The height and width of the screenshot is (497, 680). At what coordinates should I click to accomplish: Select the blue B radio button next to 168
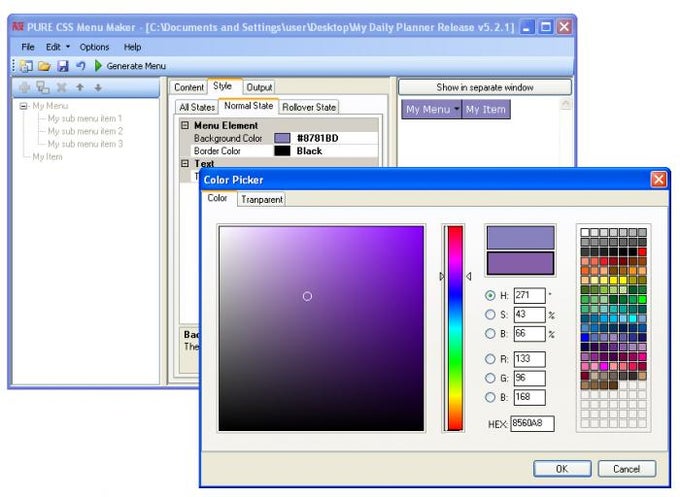click(x=490, y=397)
